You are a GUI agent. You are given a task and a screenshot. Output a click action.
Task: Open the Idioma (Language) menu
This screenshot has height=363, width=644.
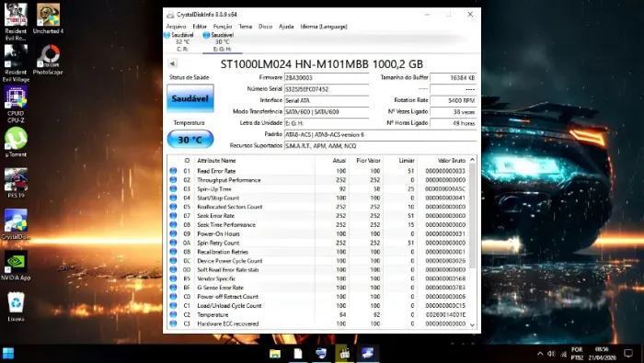tap(324, 27)
